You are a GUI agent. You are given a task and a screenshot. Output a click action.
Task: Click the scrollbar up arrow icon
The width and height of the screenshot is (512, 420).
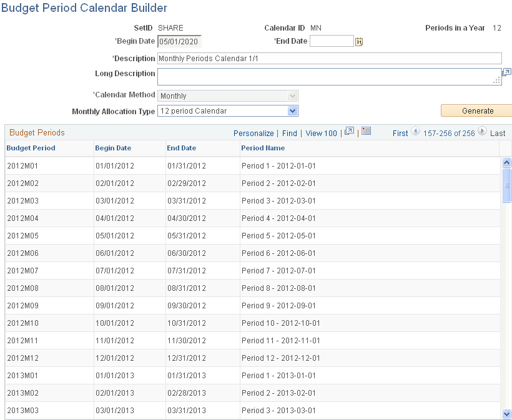(x=506, y=162)
